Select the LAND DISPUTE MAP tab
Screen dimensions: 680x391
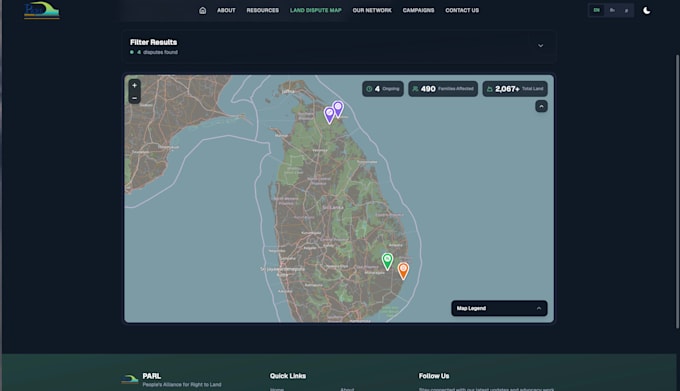(316, 10)
